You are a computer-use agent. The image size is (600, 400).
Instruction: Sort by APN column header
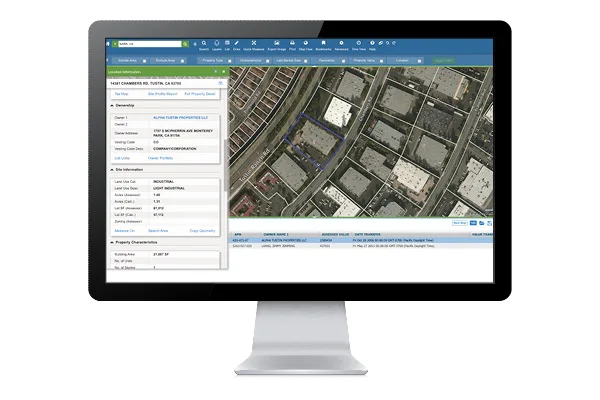[238, 234]
